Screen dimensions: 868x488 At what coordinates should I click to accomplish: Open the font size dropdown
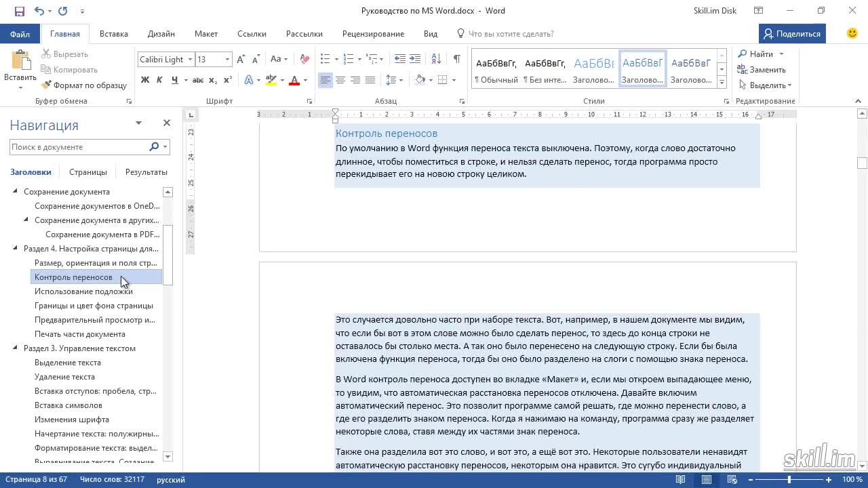(x=228, y=60)
